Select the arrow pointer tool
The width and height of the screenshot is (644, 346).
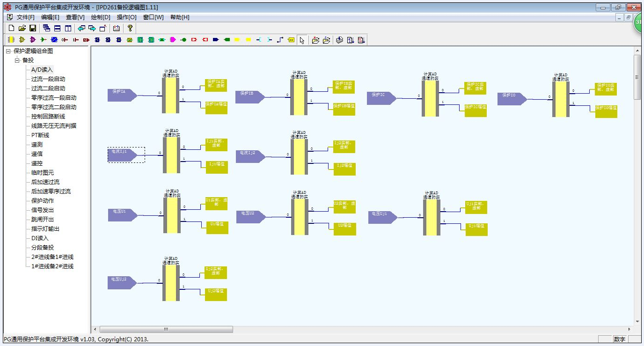[302, 40]
